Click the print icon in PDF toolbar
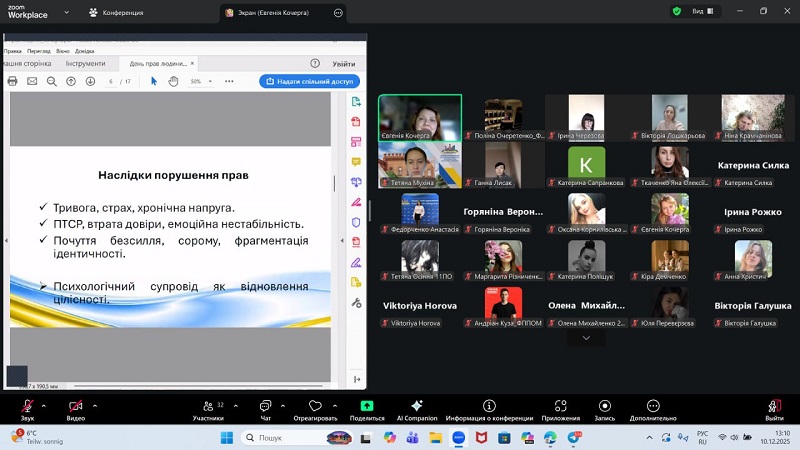The height and width of the screenshot is (450, 800). [x=13, y=81]
